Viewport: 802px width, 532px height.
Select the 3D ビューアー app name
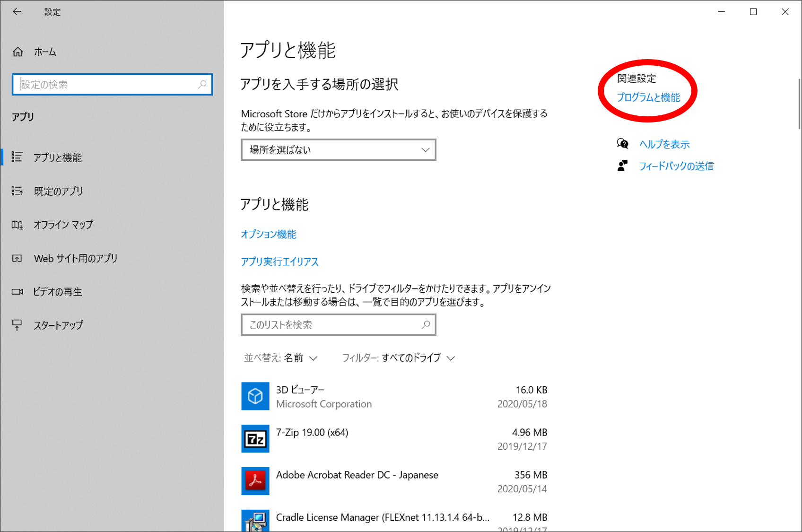pyautogui.click(x=300, y=390)
